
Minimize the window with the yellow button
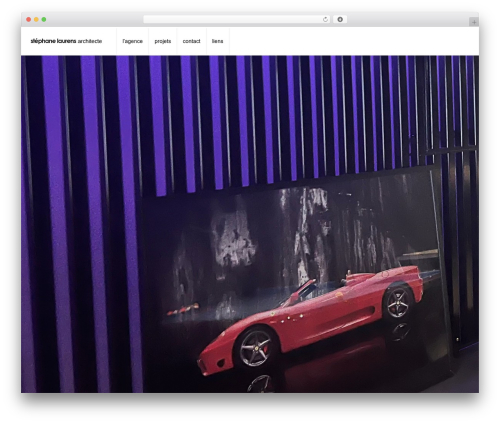[x=36, y=20]
